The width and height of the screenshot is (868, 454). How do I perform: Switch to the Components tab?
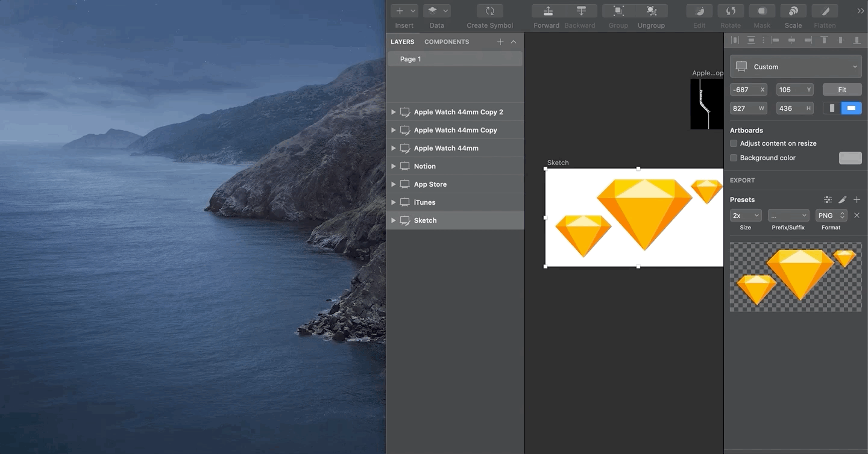coord(447,42)
